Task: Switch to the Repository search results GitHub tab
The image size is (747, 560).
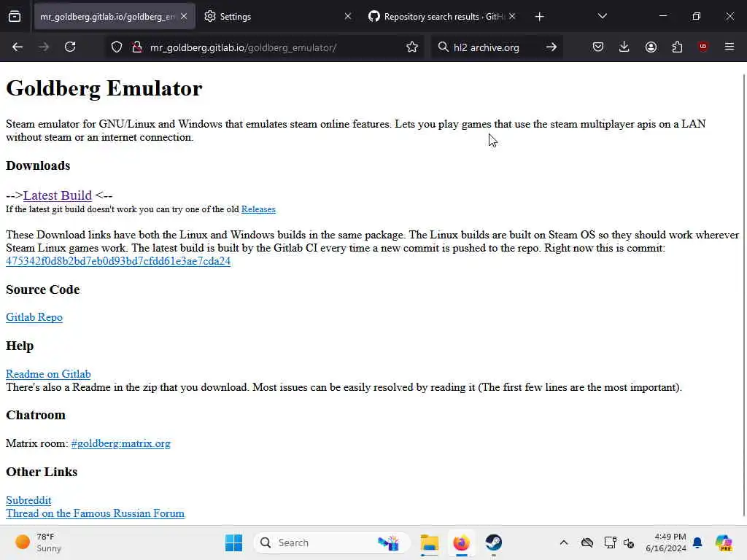Action: (x=443, y=17)
